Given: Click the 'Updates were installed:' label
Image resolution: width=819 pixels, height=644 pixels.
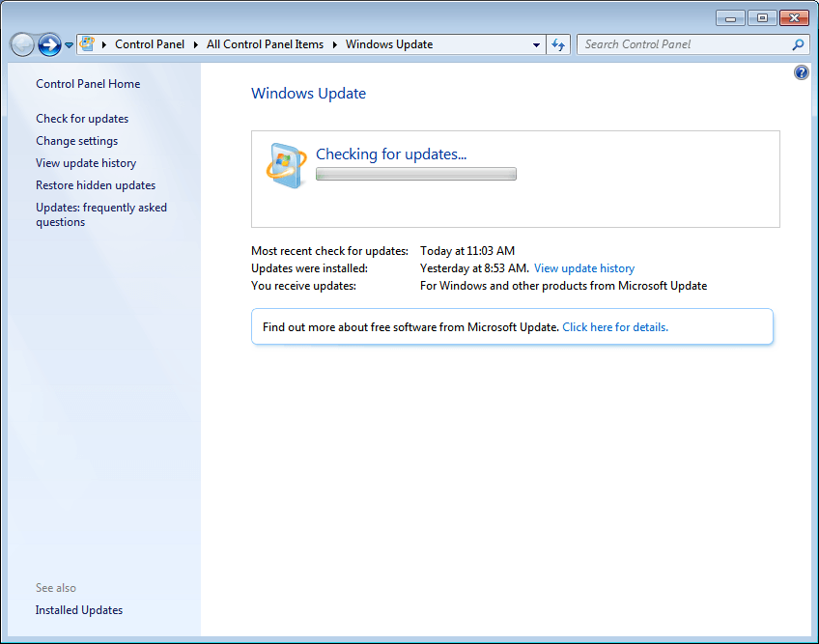Looking at the screenshot, I should (309, 268).
